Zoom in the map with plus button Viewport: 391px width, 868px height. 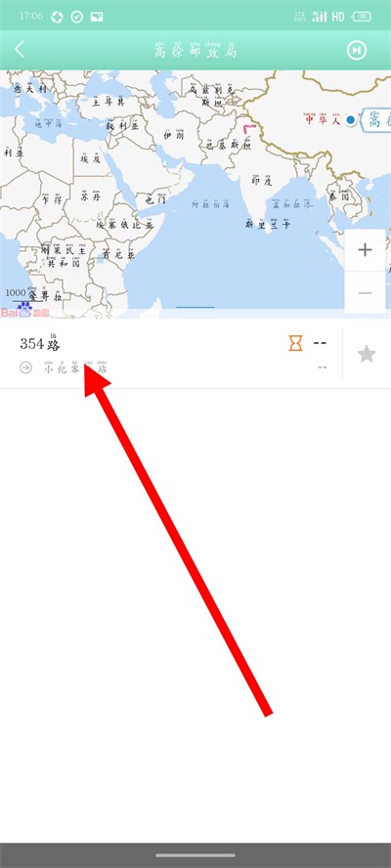(365, 250)
